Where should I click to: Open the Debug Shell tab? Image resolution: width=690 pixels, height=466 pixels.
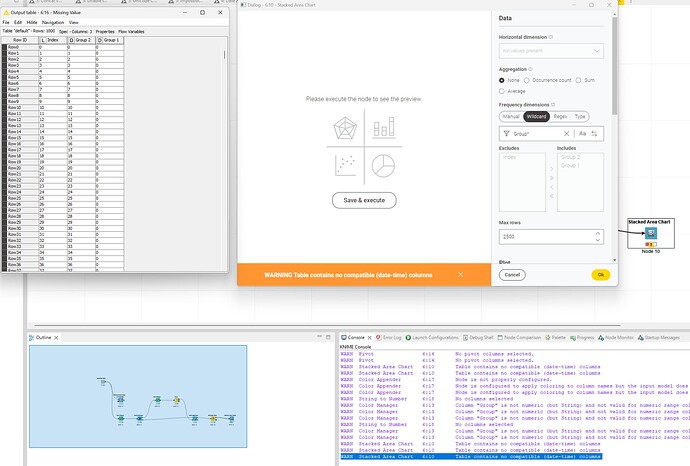(478, 338)
